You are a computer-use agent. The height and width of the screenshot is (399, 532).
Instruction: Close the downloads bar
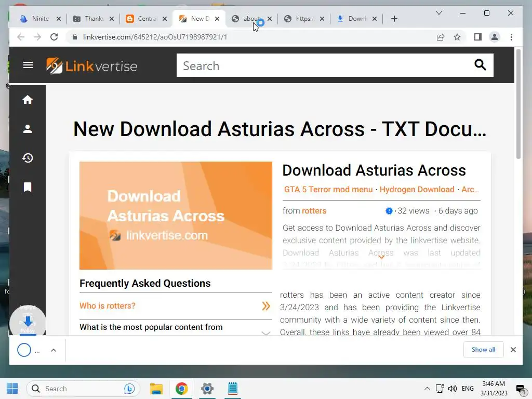[x=513, y=350]
